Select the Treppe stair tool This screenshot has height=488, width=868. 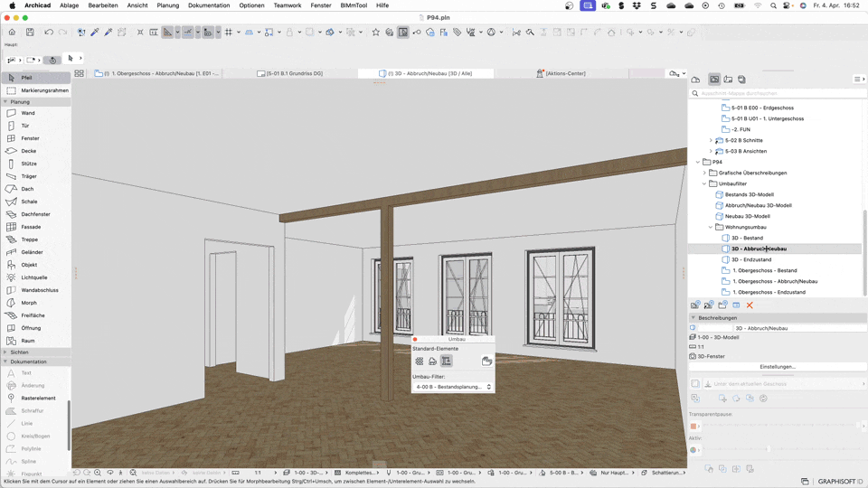[36, 239]
